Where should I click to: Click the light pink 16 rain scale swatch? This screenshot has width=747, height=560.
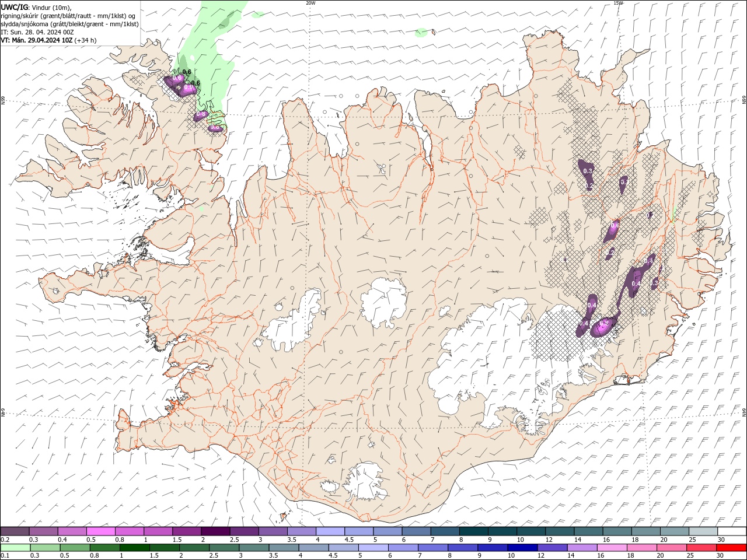[x=611, y=548]
